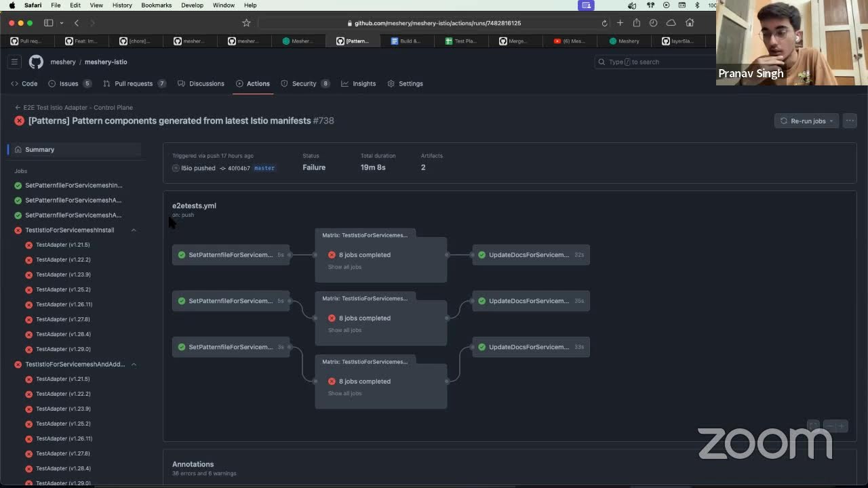Open the run's three-dot options menu
The image size is (868, 488).
(x=850, y=121)
